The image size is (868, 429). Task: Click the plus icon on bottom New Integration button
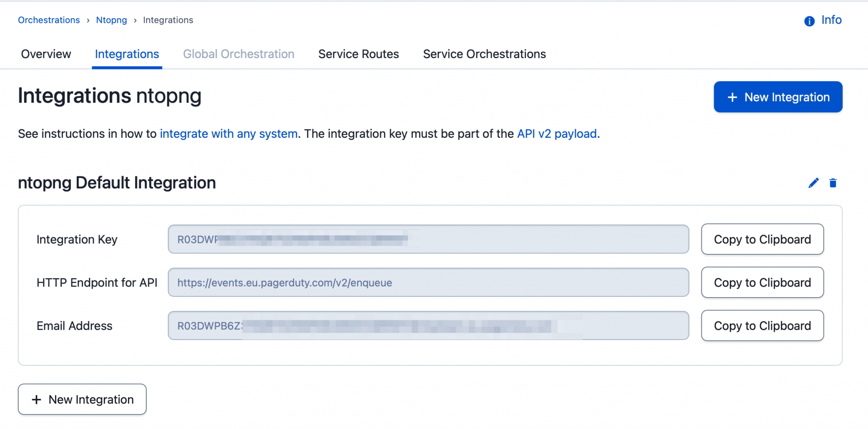tap(36, 399)
